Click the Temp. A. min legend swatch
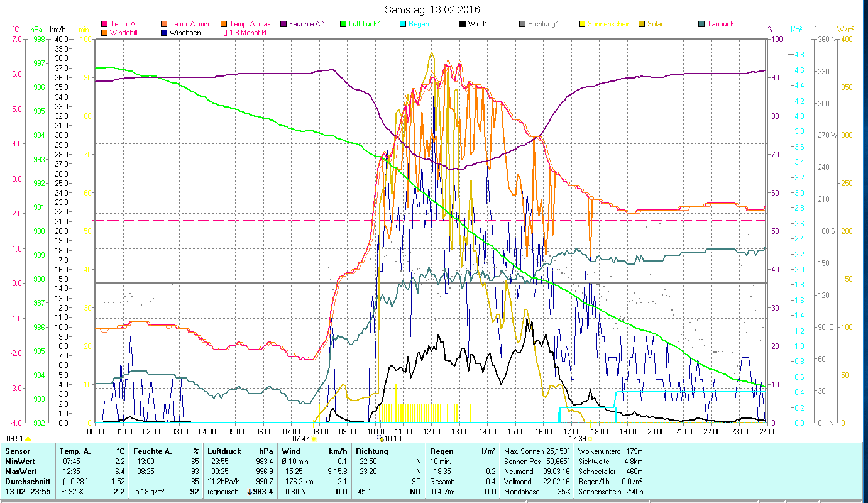 point(165,25)
